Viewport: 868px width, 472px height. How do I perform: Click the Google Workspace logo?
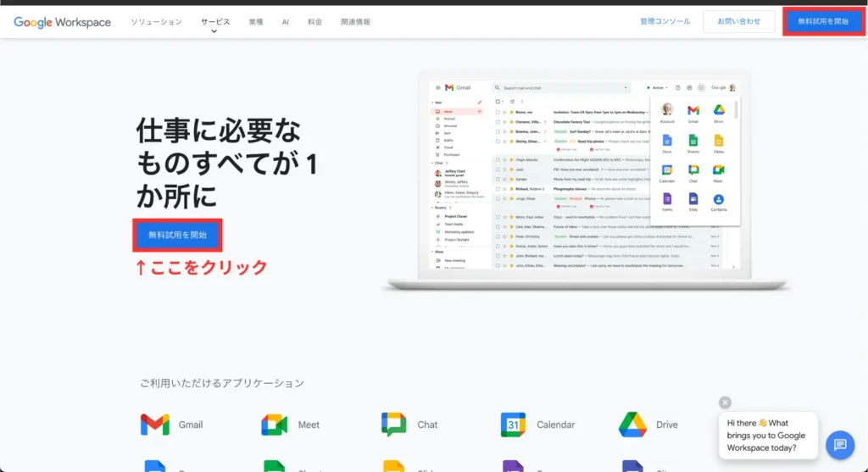click(63, 22)
